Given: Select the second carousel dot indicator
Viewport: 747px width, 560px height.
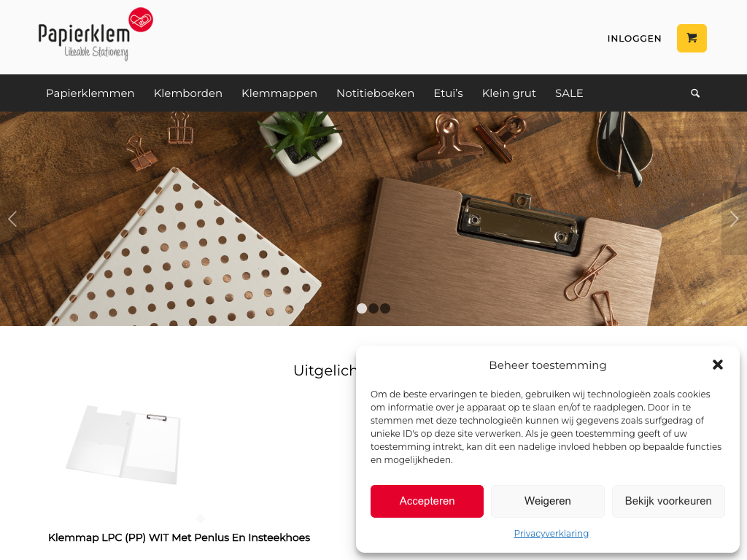Looking at the screenshot, I should pyautogui.click(x=373, y=308).
